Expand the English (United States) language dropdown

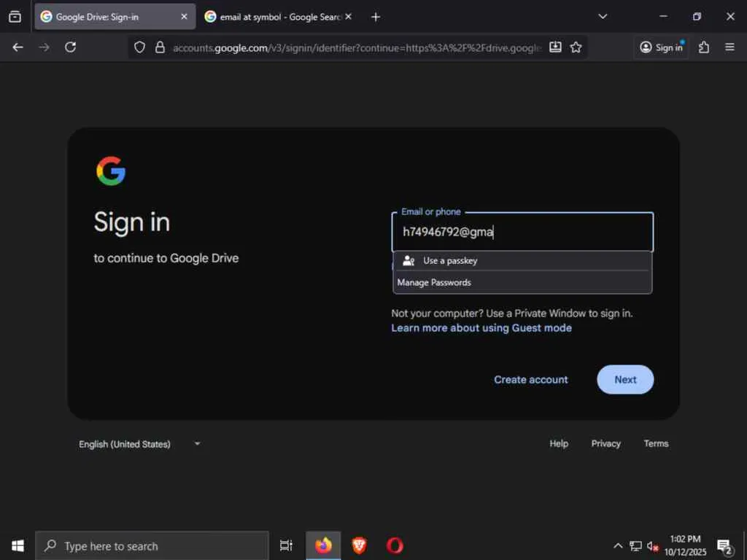pyautogui.click(x=139, y=444)
